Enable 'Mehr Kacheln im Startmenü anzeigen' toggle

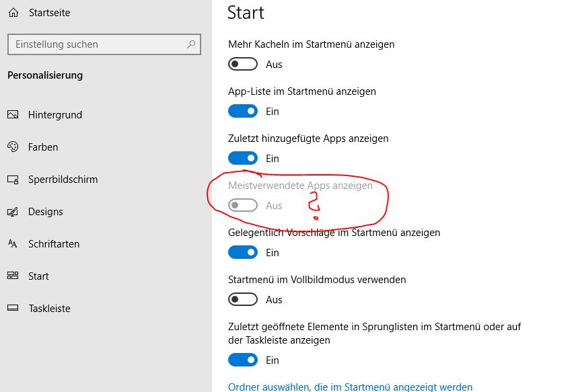243,64
